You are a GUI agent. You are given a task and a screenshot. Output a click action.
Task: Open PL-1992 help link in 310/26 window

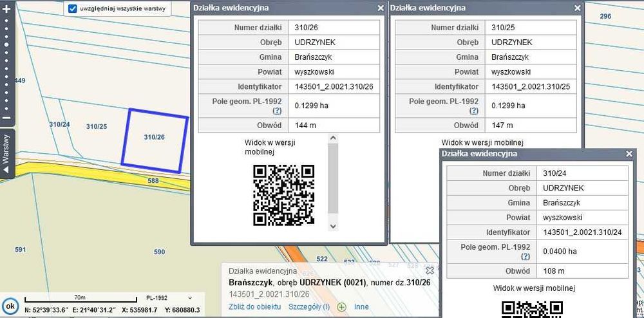pyautogui.click(x=277, y=110)
